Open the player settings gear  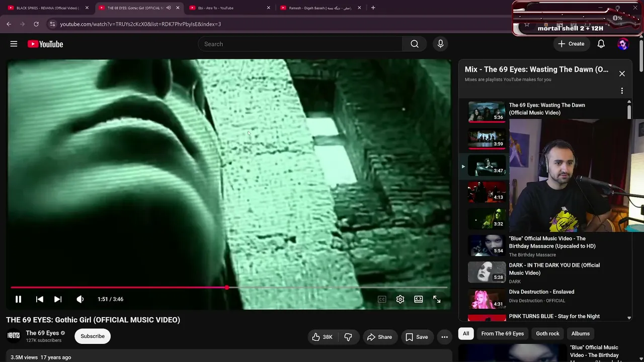point(400,299)
